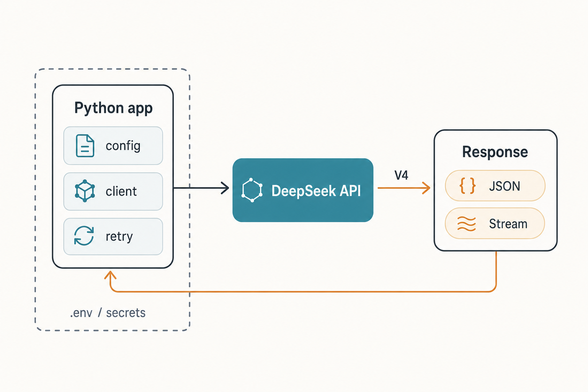Click the Stream wavy lines icon
The image size is (588, 392).
click(467, 224)
